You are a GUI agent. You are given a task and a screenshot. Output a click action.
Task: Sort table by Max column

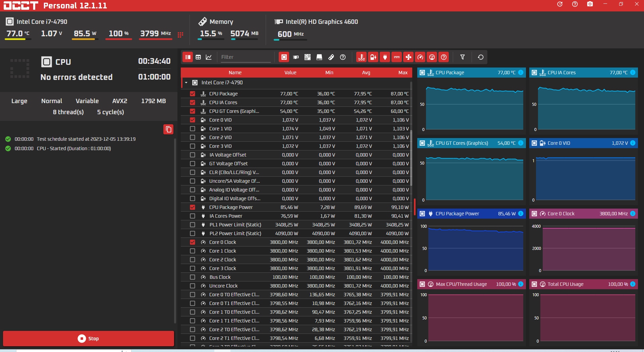tap(403, 73)
